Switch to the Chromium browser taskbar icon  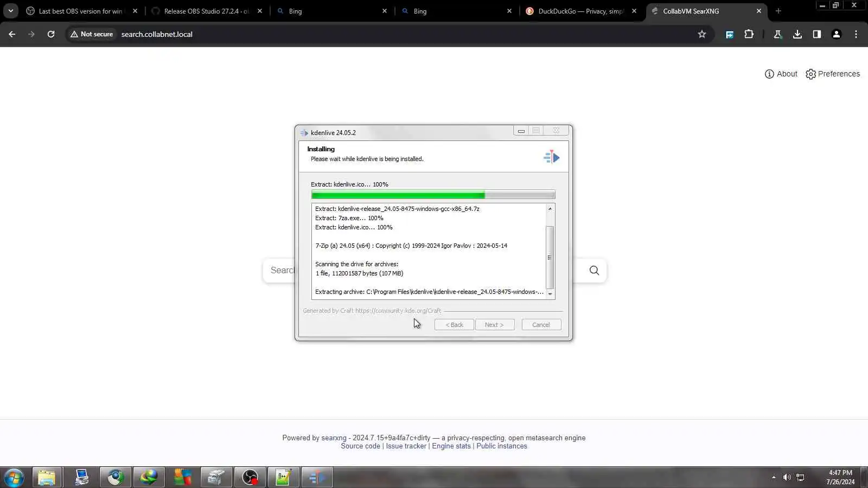click(x=115, y=478)
